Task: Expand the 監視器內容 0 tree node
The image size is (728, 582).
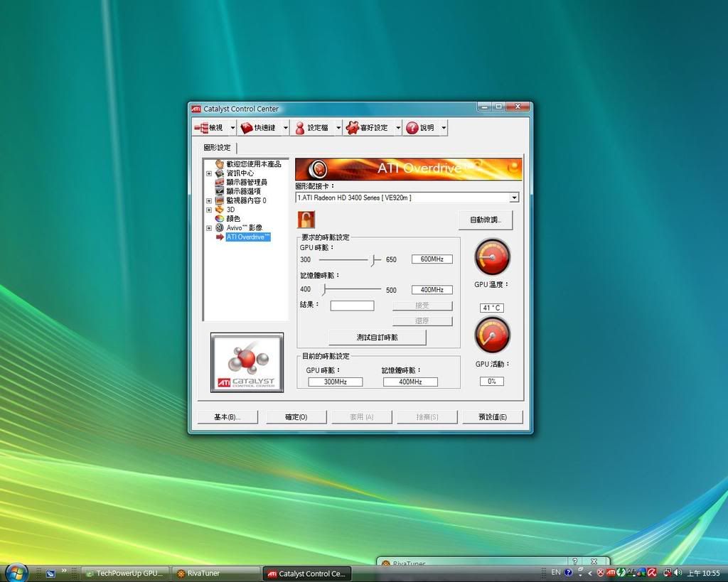Action: [209, 200]
